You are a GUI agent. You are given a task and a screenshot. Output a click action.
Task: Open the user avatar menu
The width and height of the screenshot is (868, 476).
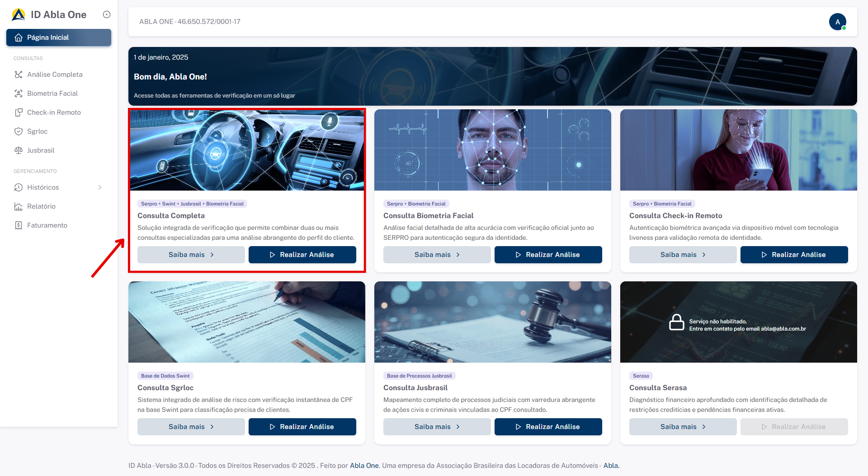point(837,22)
